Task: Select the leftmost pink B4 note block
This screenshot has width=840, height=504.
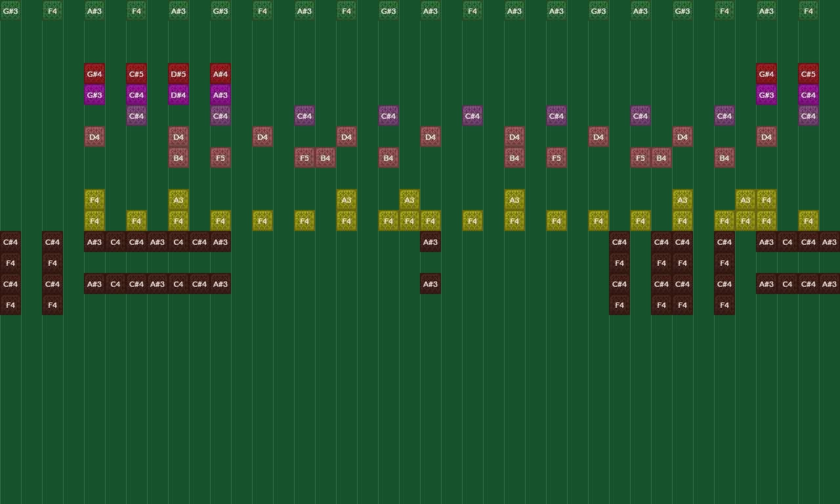Action: point(178,157)
